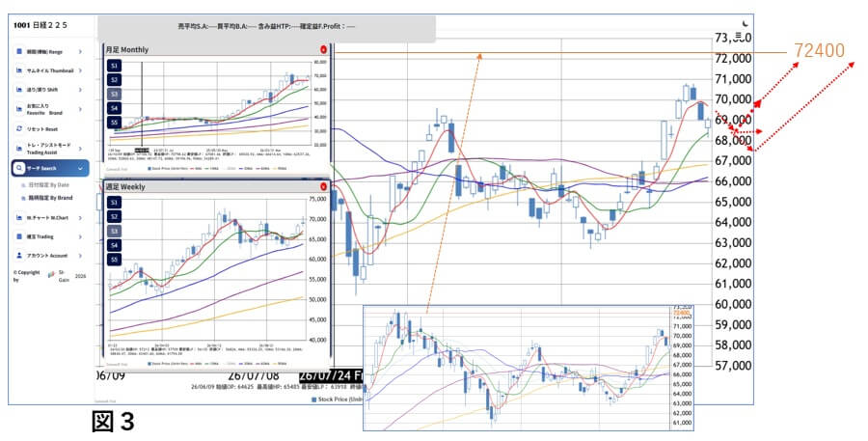Select Reset in the sidebar
Image resolution: width=868 pixels, height=441 pixels.
click(50, 128)
